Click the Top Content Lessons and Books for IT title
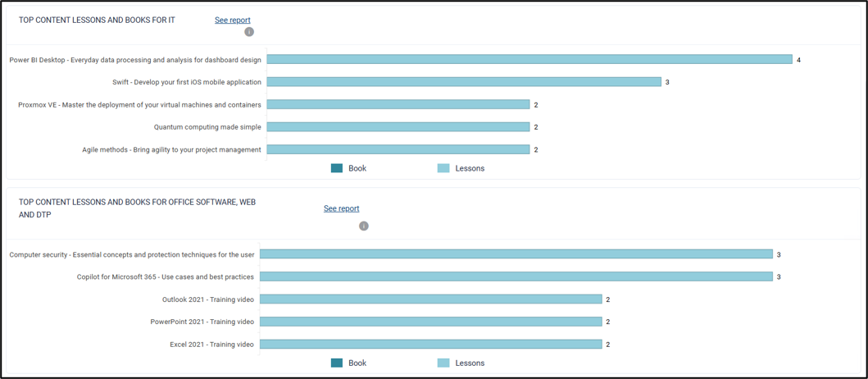The height and width of the screenshot is (379, 868). [x=97, y=20]
